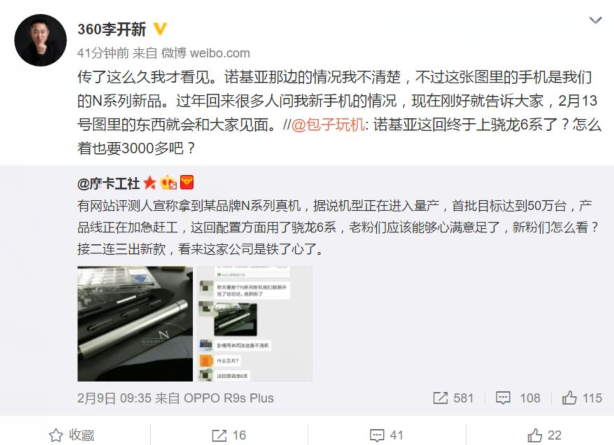Click the 360李开新 profile avatar
Image resolution: width=614 pixels, height=445 pixels.
click(40, 40)
